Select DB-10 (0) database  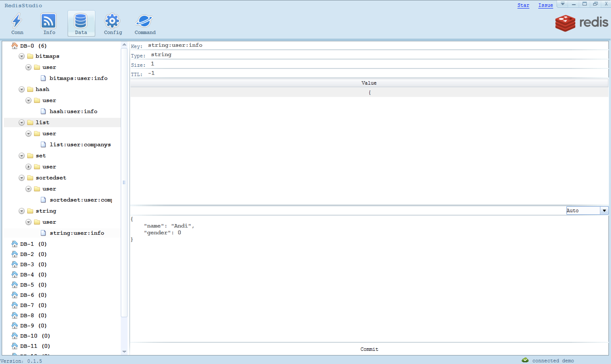35,336
